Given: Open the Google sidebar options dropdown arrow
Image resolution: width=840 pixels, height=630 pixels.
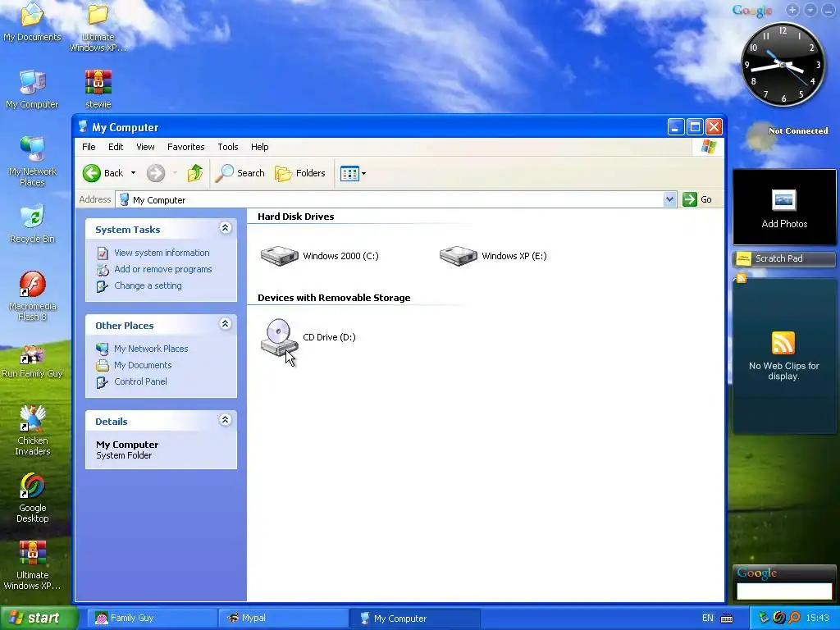Looking at the screenshot, I should click(x=810, y=10).
